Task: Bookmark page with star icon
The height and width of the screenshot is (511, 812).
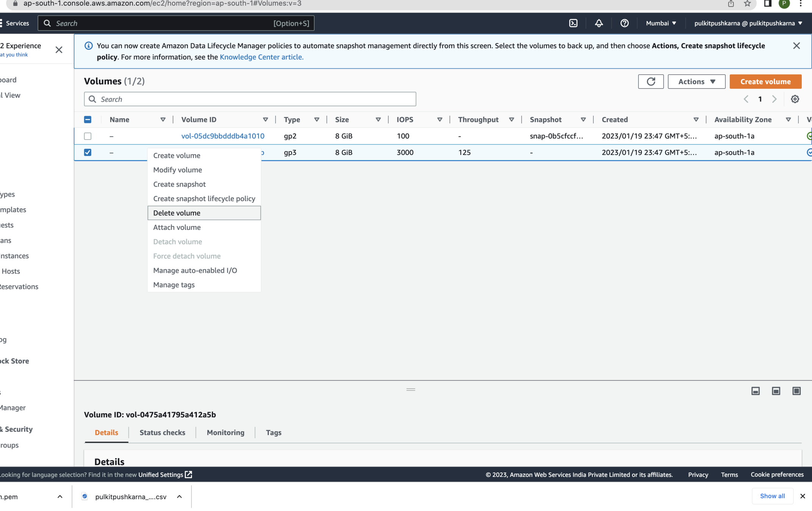Action: 747,4
